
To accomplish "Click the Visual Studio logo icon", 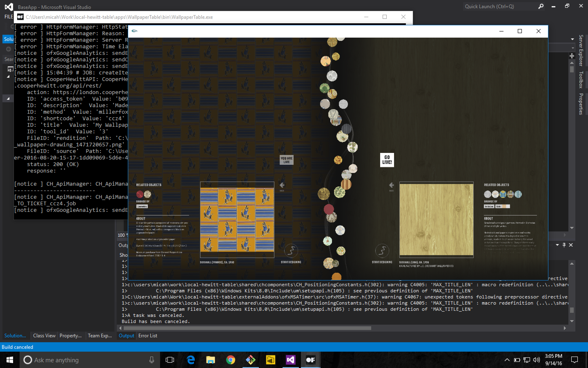I will click(x=9, y=7).
